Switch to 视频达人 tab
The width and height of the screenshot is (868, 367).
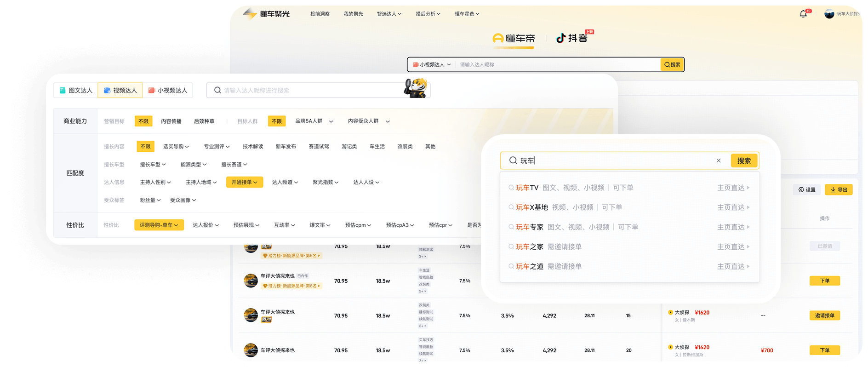click(120, 90)
